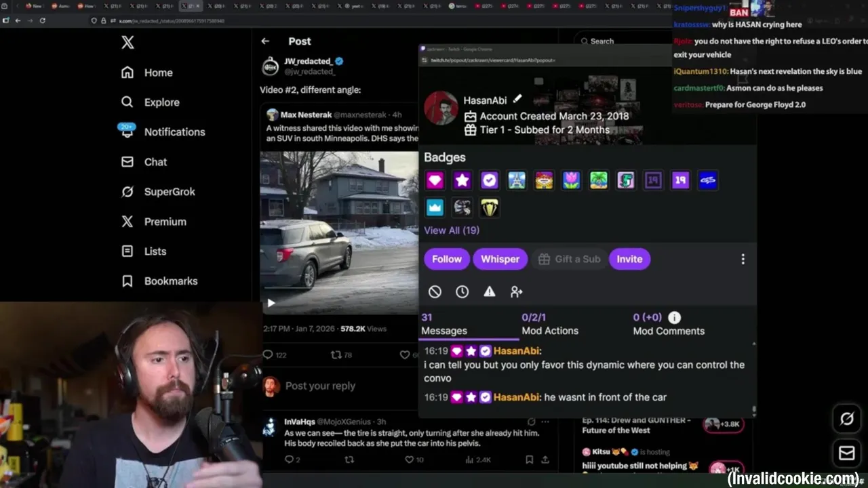Click the blue crown badge
Viewport: 868px width, 488px height.
click(x=435, y=207)
